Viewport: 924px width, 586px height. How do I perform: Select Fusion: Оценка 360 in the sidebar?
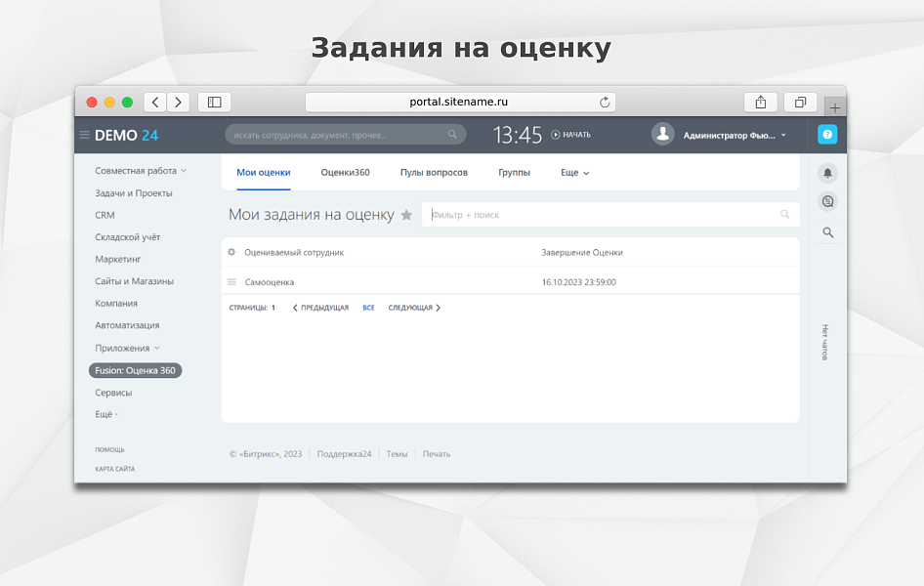[x=135, y=370]
